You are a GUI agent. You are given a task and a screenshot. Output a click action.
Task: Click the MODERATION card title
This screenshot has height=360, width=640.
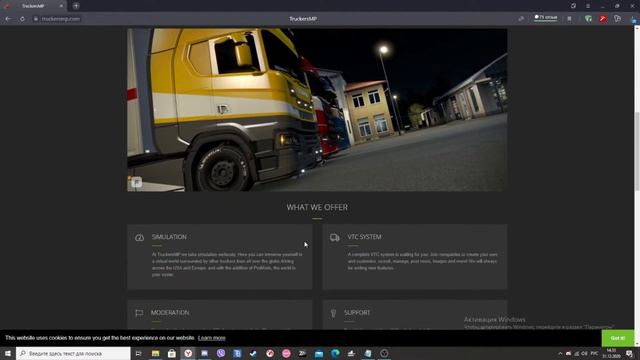170,313
